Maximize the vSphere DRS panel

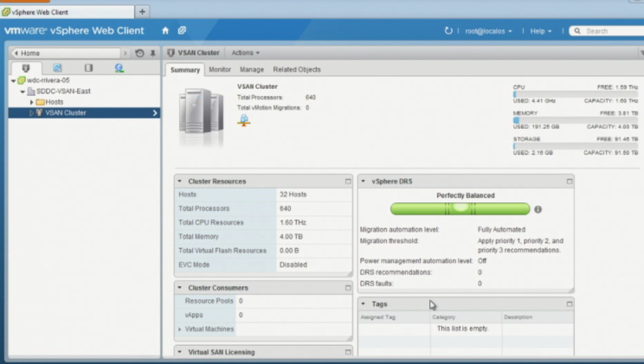570,182
